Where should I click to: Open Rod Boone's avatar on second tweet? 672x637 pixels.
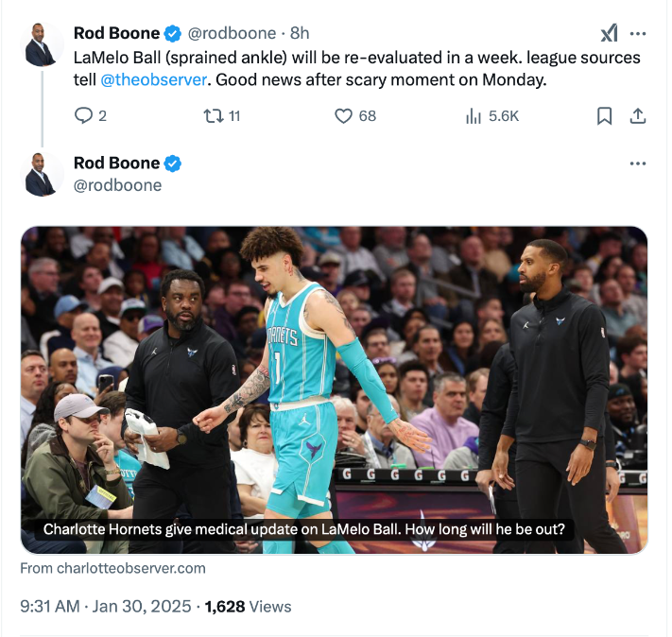[41, 174]
